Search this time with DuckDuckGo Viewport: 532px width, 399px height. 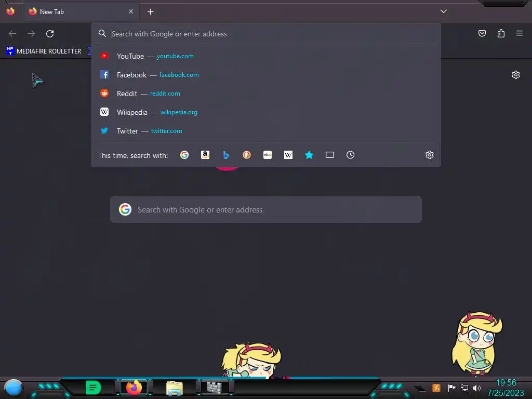(247, 155)
